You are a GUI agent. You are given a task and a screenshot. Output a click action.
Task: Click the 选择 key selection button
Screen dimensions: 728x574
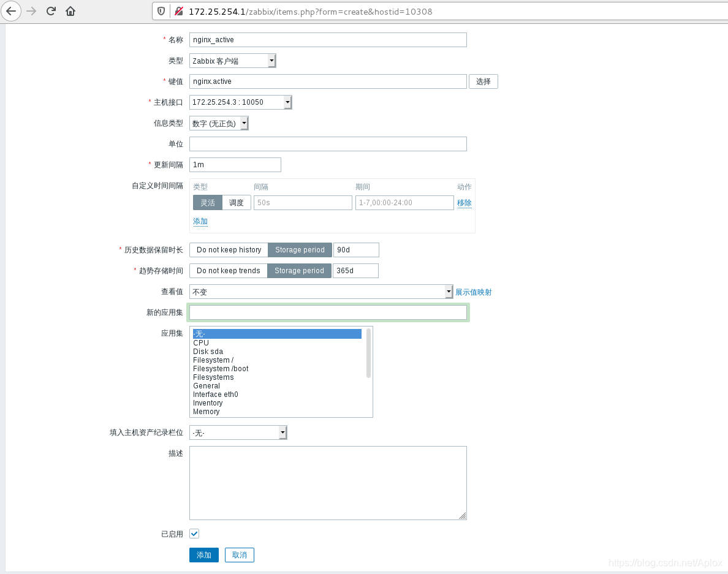click(x=483, y=81)
